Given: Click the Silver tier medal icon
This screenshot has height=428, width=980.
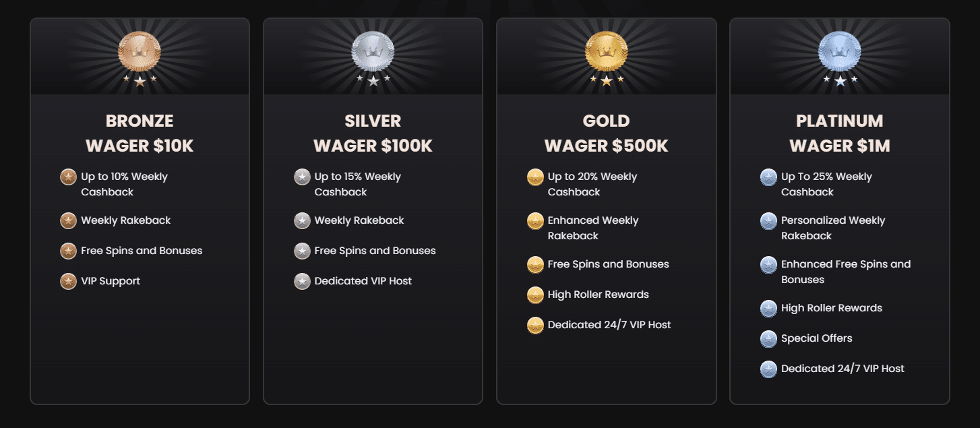Looking at the screenshot, I should 373,50.
